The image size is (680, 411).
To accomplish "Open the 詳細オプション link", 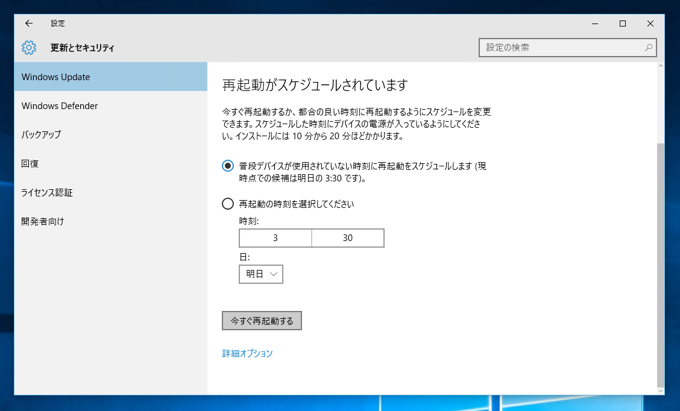I will pos(247,353).
